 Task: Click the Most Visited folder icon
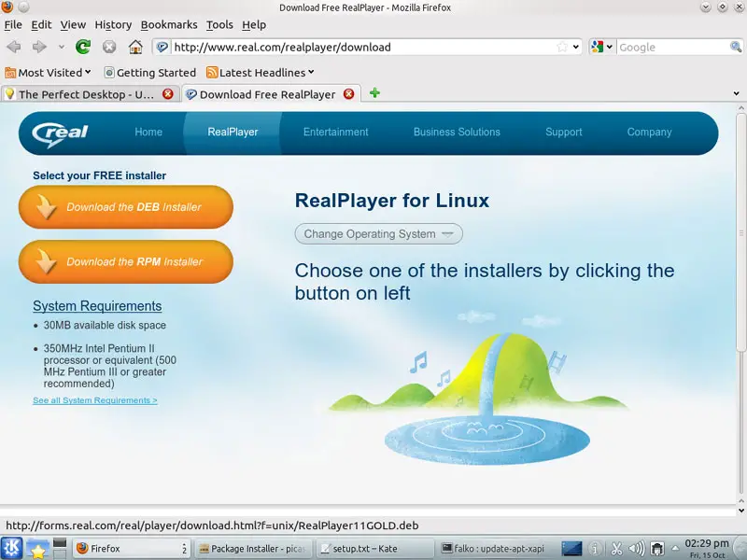click(10, 73)
